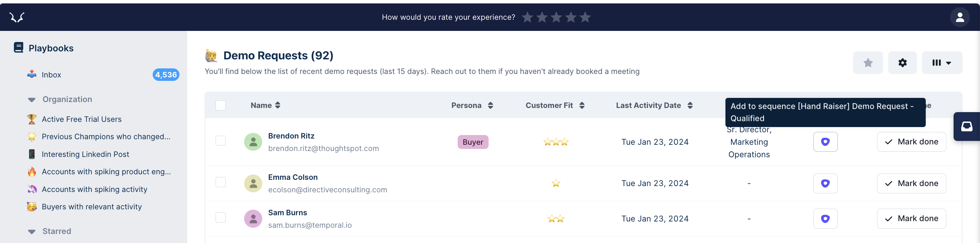Star this playbook with the star button
The width and height of the screenshot is (980, 243).
(x=868, y=62)
